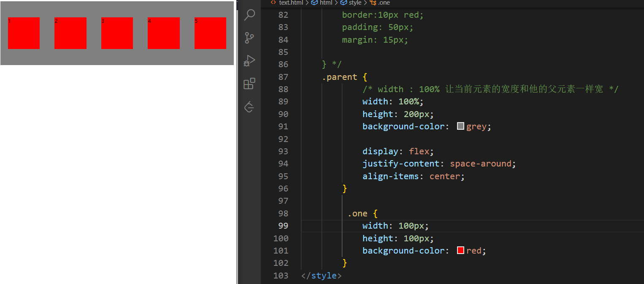Select the html breadcrumb segment
This screenshot has width=644, height=284.
coord(326,3)
